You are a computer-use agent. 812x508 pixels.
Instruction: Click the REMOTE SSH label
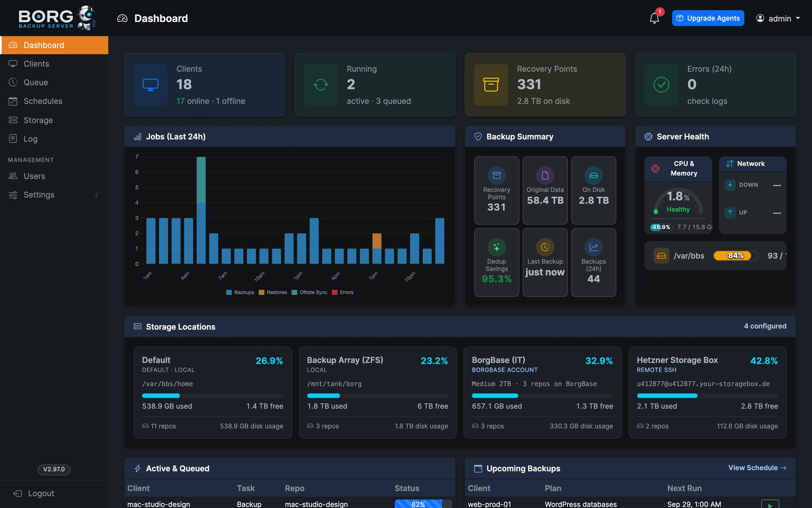[x=657, y=370]
